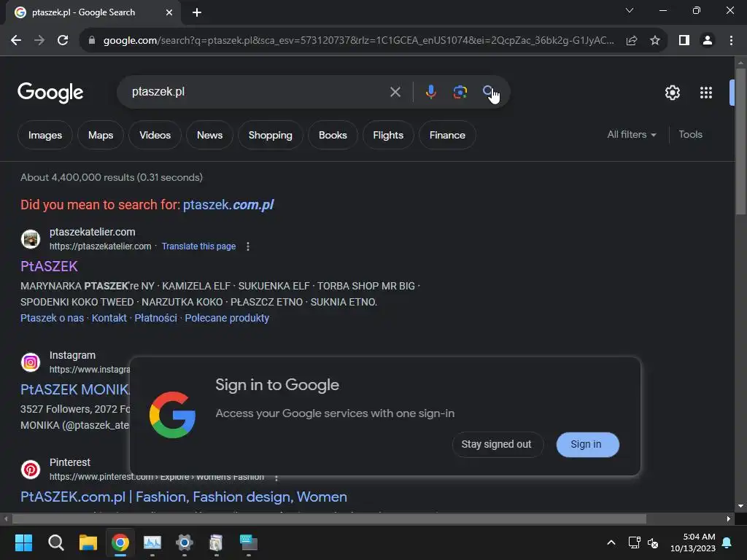Click into the ptaszek.pl search field

coord(258,92)
